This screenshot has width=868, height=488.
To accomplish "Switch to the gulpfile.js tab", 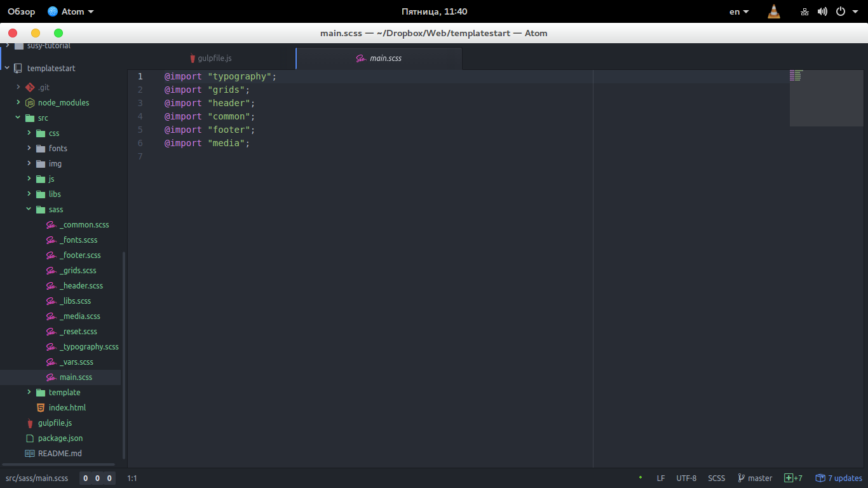I will (211, 58).
